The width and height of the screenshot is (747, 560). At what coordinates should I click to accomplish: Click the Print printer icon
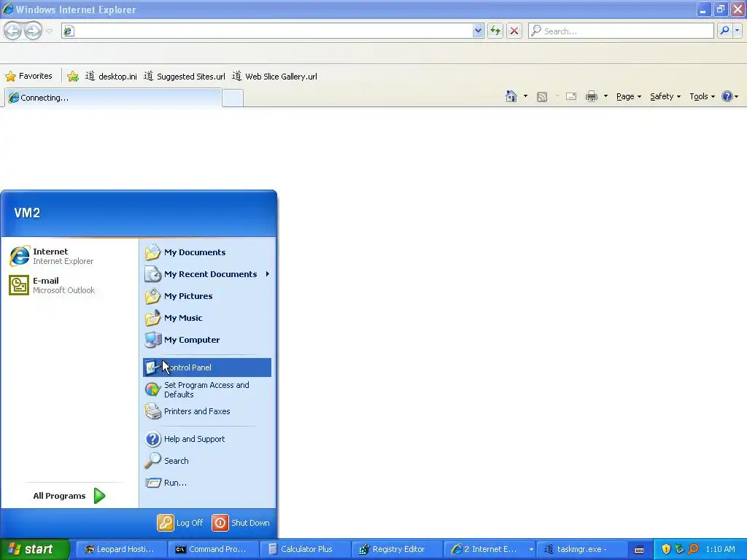592,97
